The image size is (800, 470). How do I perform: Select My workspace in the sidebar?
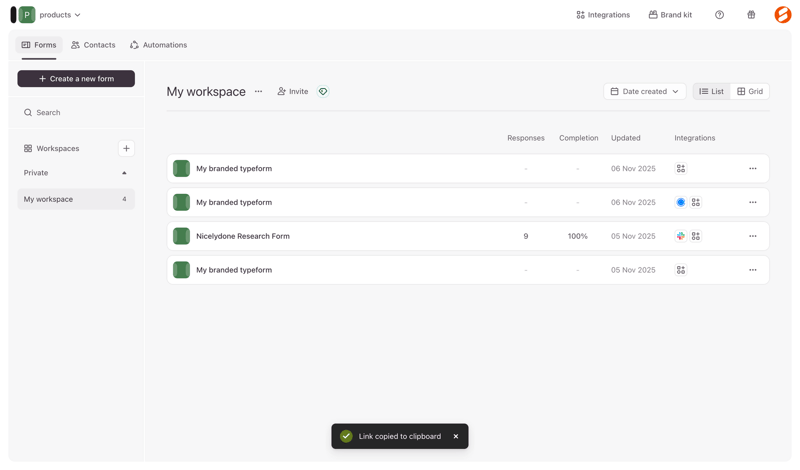pos(76,199)
